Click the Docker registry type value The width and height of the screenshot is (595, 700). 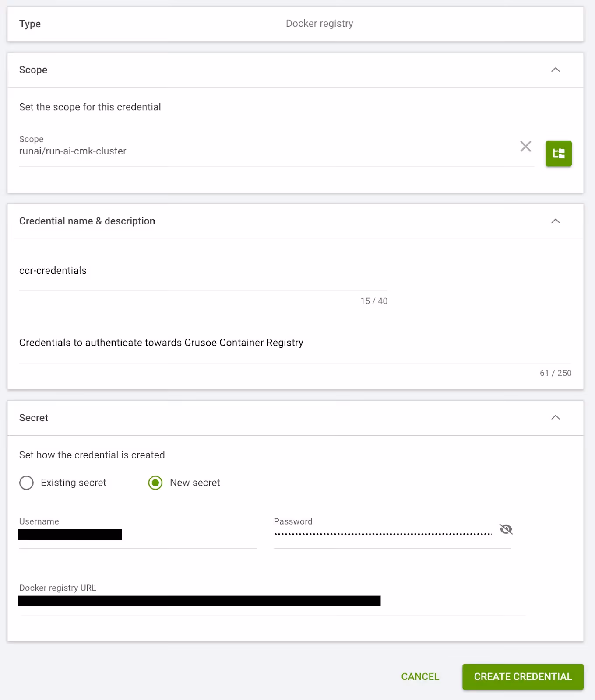tap(319, 24)
